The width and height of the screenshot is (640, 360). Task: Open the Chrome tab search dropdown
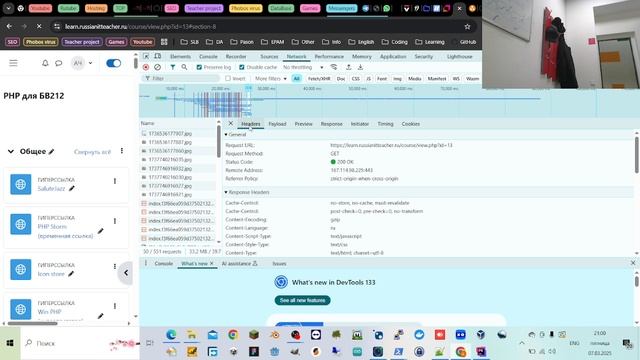point(8,8)
